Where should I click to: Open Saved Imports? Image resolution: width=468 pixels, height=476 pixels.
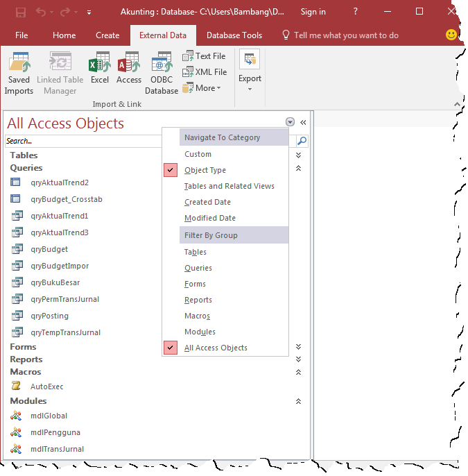(19, 73)
